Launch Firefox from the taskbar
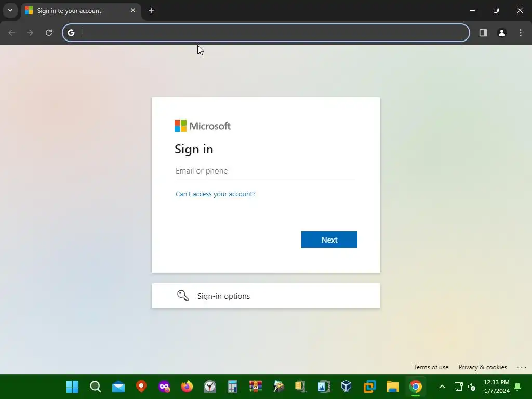The height and width of the screenshot is (399, 532). (x=187, y=387)
